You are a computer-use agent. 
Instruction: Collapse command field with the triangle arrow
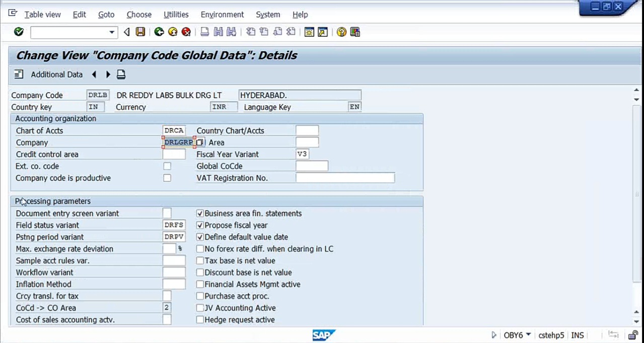(127, 32)
